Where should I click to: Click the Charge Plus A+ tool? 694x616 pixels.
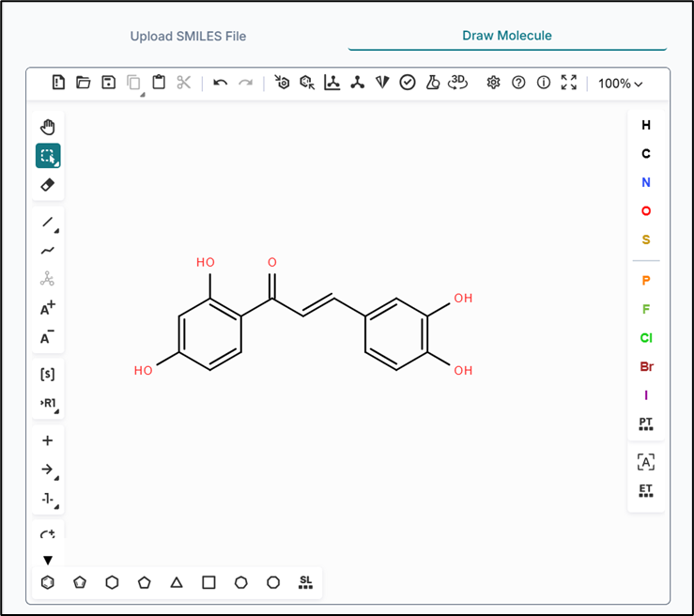click(48, 308)
